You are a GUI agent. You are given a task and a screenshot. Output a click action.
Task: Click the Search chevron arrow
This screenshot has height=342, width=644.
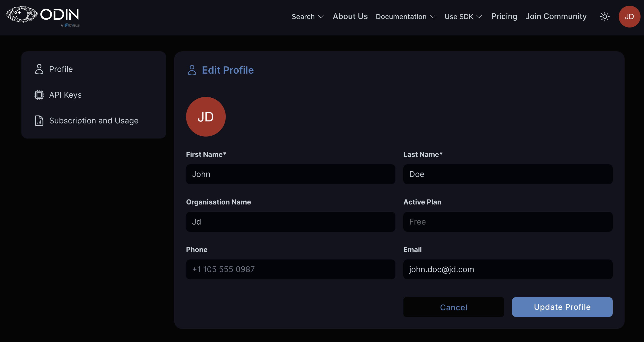coord(321,17)
